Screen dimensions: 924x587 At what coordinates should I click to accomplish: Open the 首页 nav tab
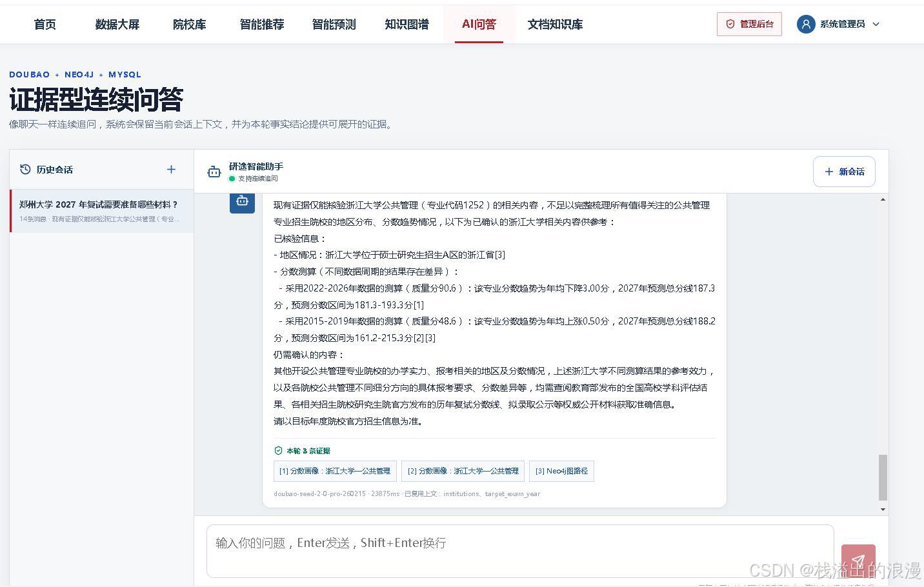[x=45, y=25]
